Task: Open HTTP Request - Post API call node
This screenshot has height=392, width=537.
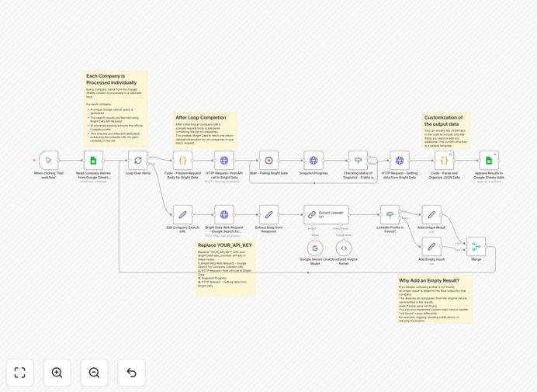Action: click(224, 160)
